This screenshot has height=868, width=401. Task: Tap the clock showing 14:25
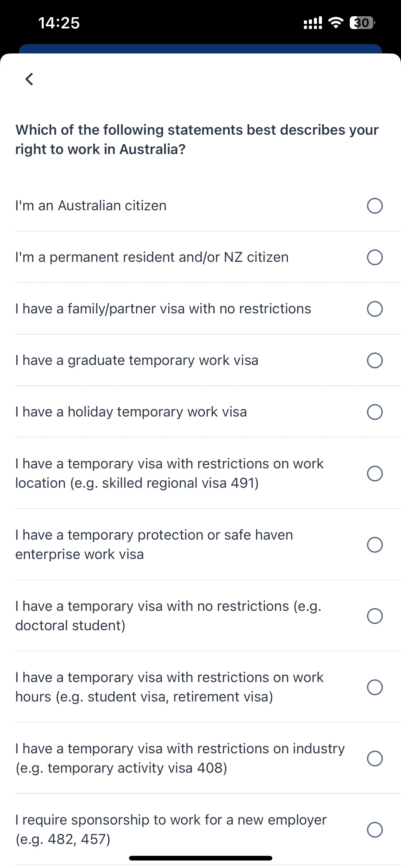pos(59,23)
